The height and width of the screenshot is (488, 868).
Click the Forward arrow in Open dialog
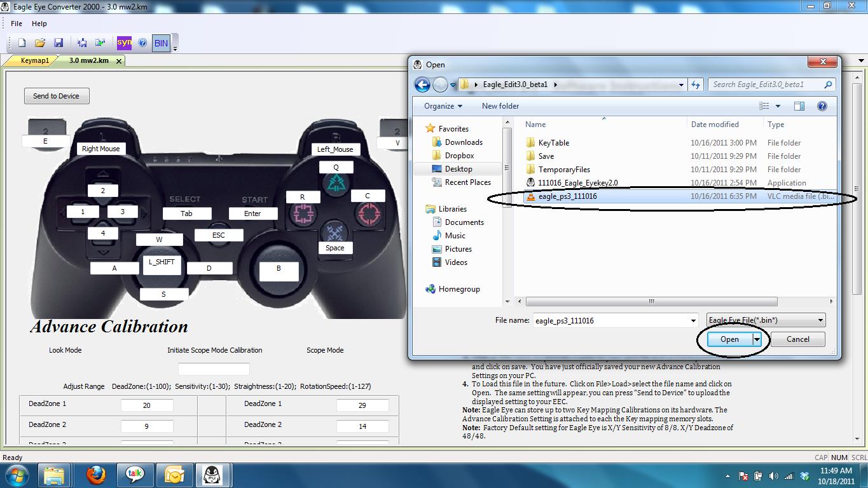[x=440, y=85]
